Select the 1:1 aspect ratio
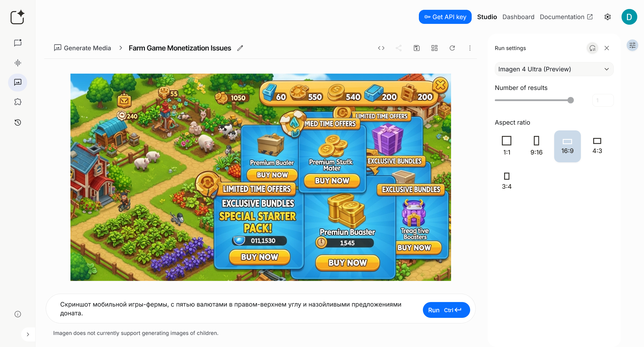The width and height of the screenshot is (644, 347). pos(507,146)
